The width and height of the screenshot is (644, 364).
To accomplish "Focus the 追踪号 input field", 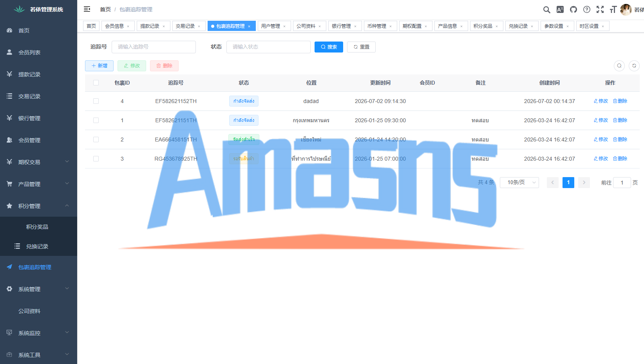I will [x=154, y=47].
